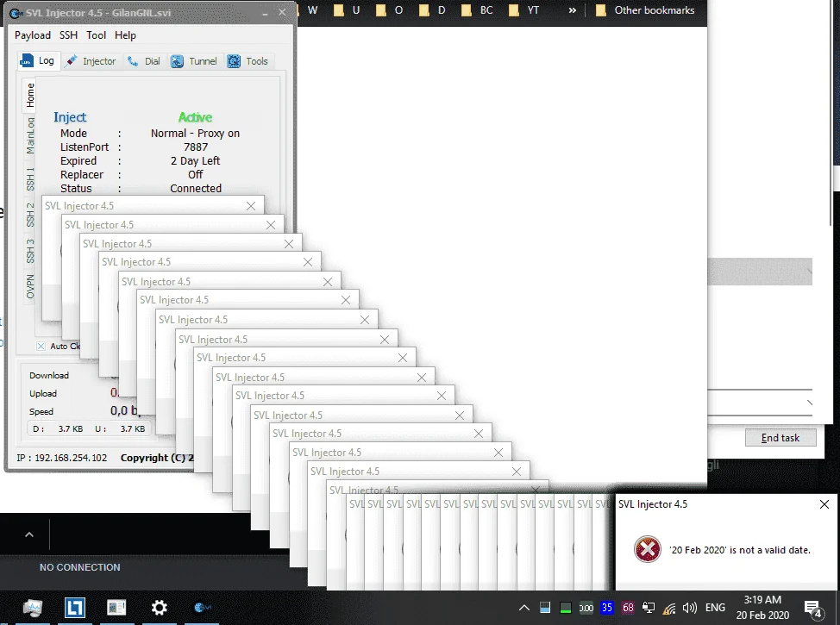Click the NO CONNECTION label
The height and width of the screenshot is (625, 840).
(x=80, y=567)
